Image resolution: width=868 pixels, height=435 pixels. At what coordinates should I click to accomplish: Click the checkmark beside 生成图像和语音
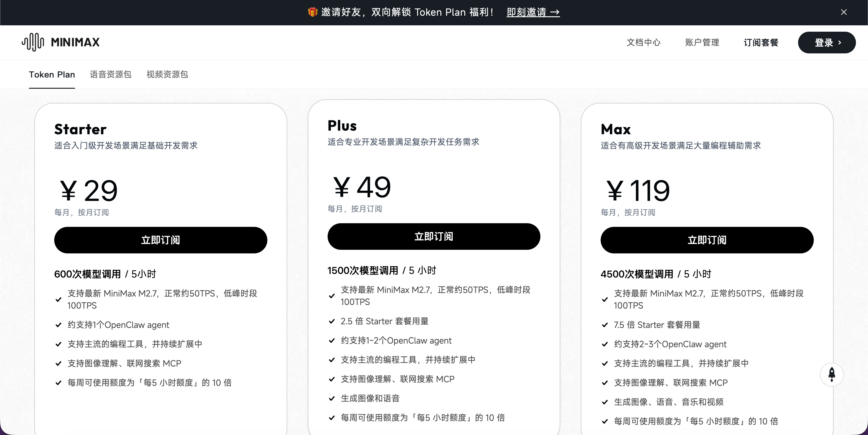point(332,398)
